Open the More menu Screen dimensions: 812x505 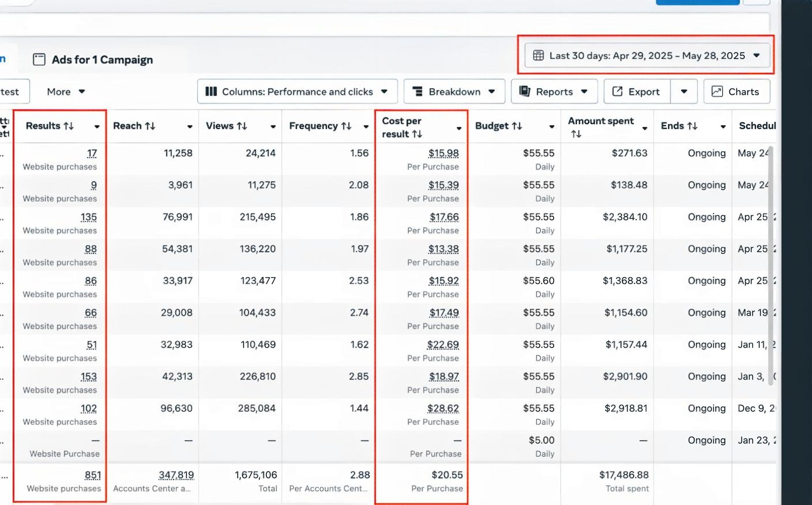pyautogui.click(x=65, y=92)
